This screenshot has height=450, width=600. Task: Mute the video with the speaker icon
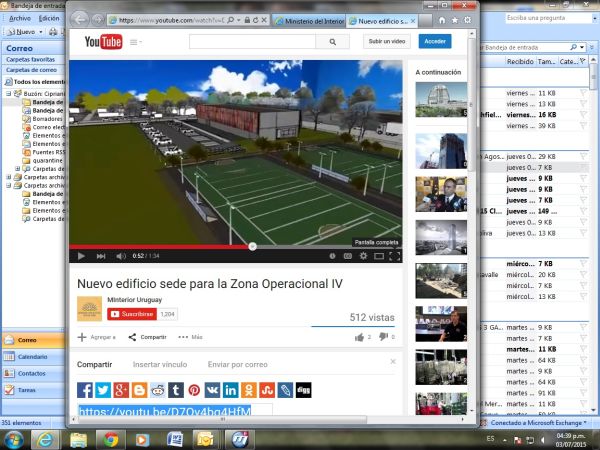pos(120,256)
